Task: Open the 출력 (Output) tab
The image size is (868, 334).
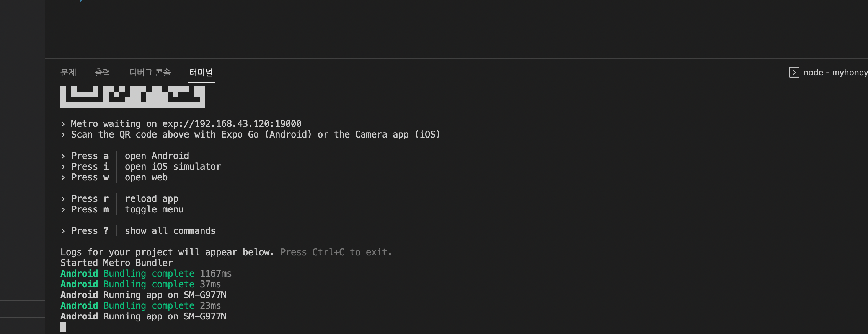Action: (x=103, y=72)
